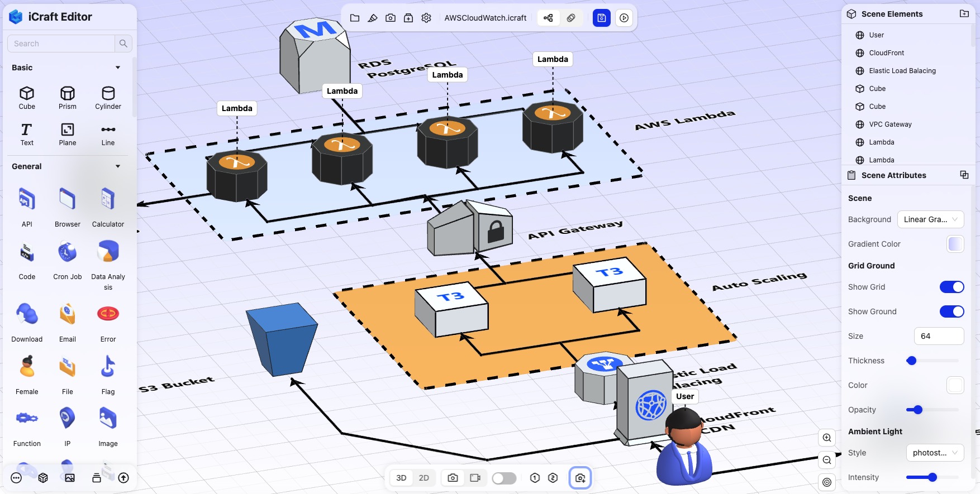
Task: Collapse the General section
Action: coord(118,166)
